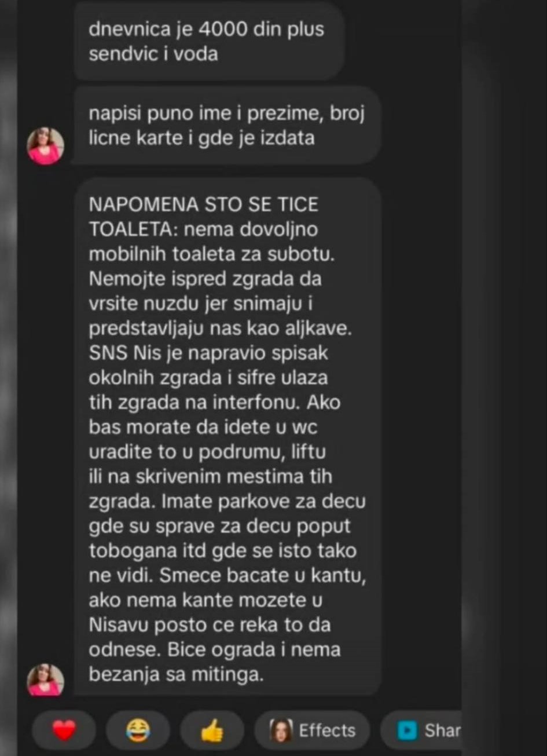547x756 pixels.
Task: Click the face thumbnail in Effects
Action: point(281,731)
